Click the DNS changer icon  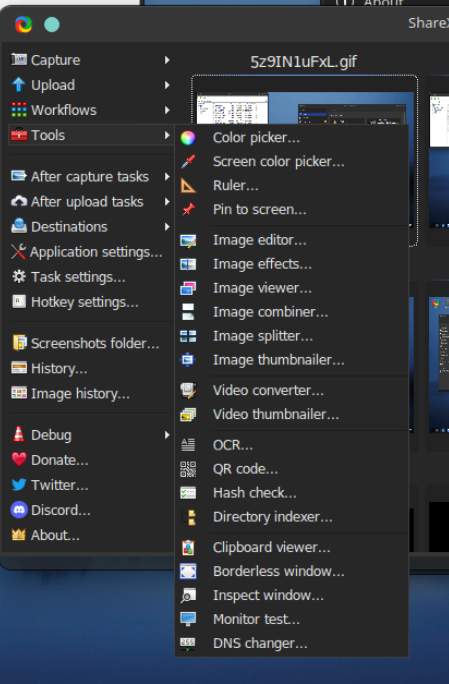(188, 643)
